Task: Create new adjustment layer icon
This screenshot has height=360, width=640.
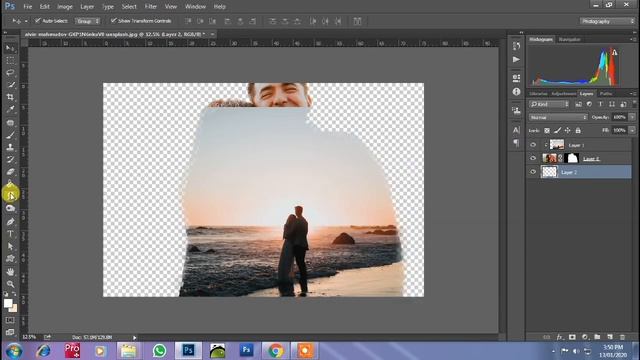Action: point(585,337)
